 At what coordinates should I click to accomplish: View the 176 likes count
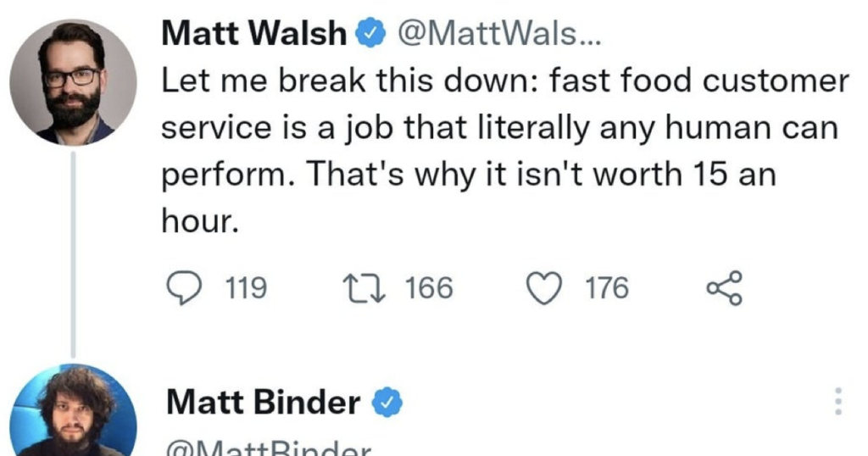607,288
